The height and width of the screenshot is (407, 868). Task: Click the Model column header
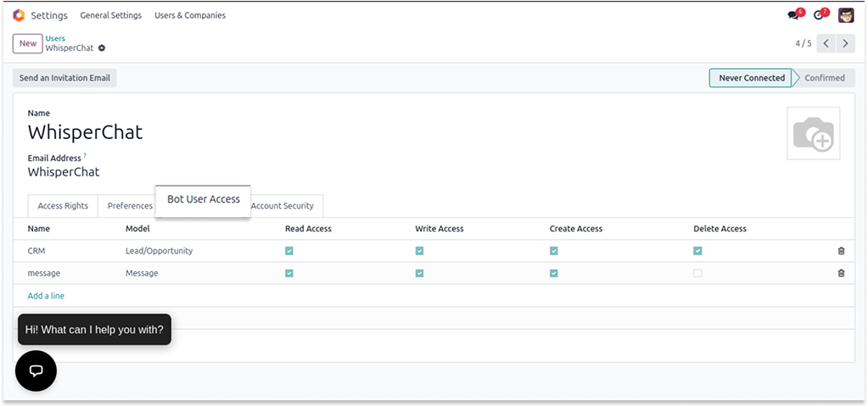[x=137, y=228]
